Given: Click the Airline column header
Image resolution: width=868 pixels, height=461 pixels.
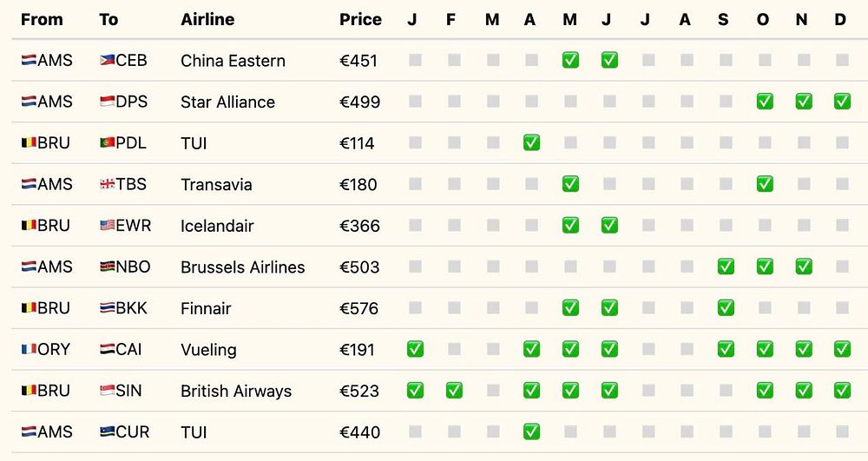Looking at the screenshot, I should pos(207,19).
